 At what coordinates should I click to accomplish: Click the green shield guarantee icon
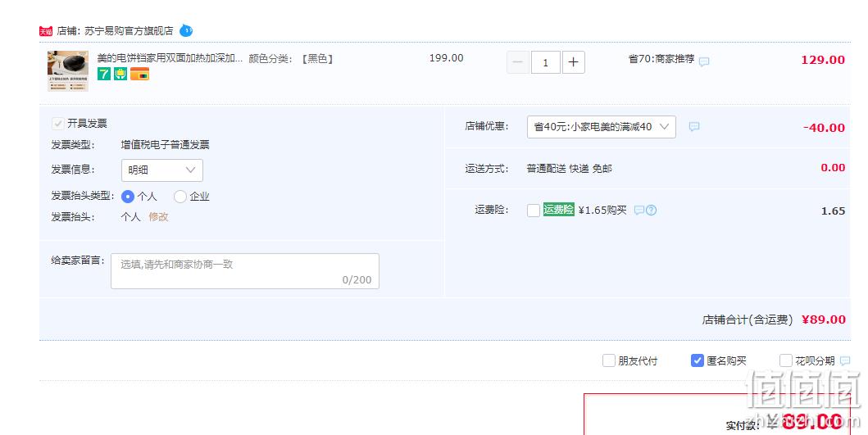coord(120,74)
